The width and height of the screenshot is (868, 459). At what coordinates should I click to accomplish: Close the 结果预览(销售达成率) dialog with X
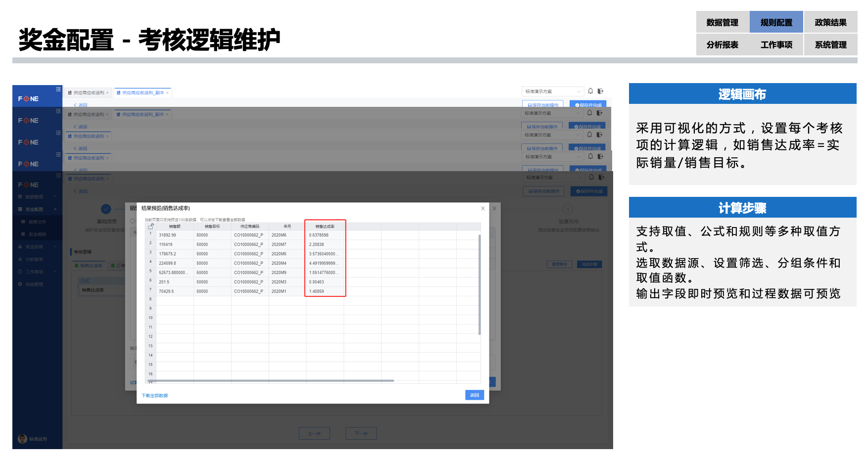point(483,208)
